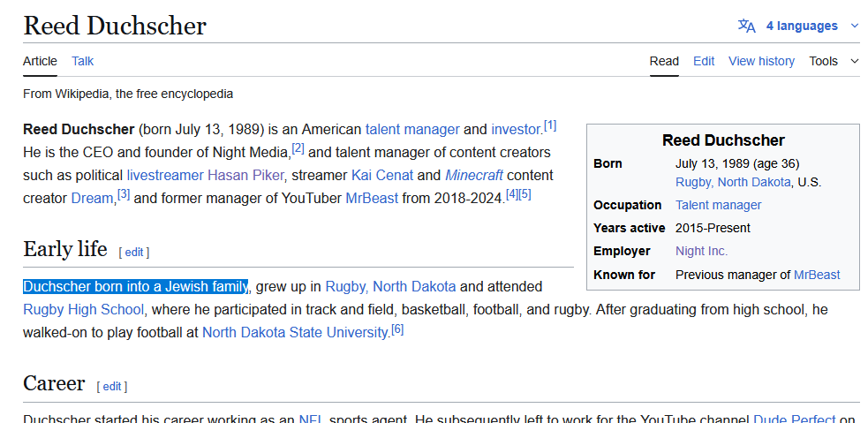The height and width of the screenshot is (423, 868).
Task: Open the Dude Perfect link
Action: tap(794, 419)
